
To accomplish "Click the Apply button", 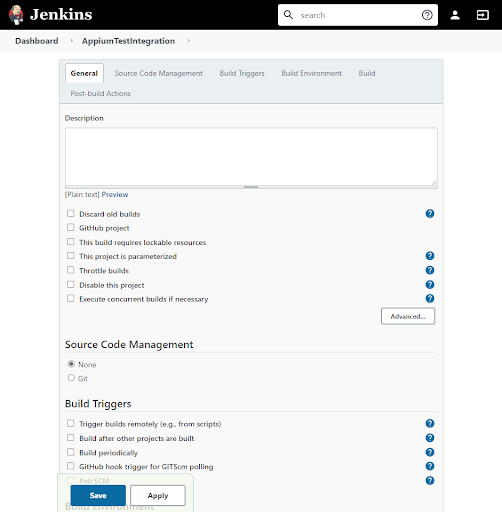I will coord(158,495).
